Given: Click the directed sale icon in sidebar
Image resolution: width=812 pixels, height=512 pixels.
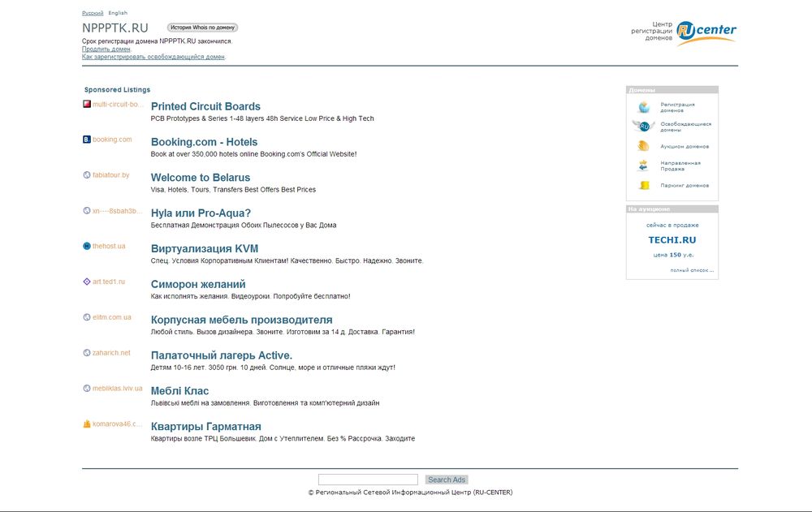Looking at the screenshot, I should [644, 166].
